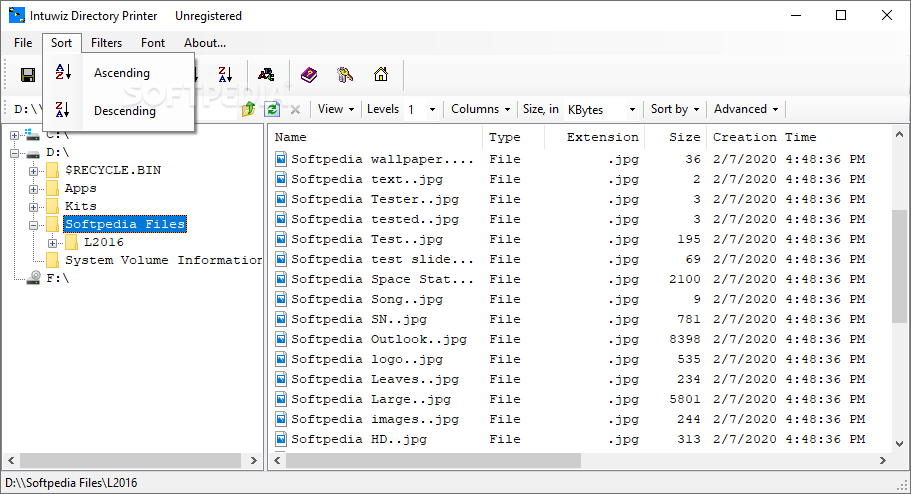Expand the $RECYCLE.BIN tree node
Image resolution: width=911 pixels, height=494 pixels.
[34, 171]
